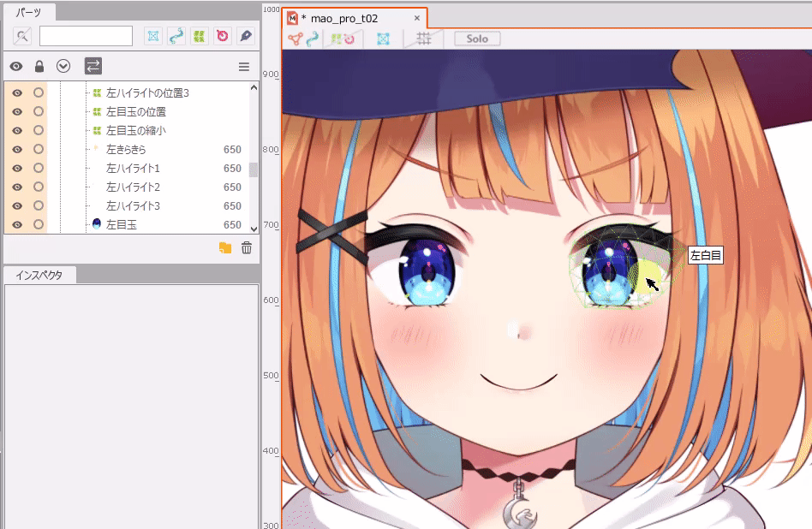Filter parts list by warp deformer
The image size is (812, 529).
coord(200,36)
